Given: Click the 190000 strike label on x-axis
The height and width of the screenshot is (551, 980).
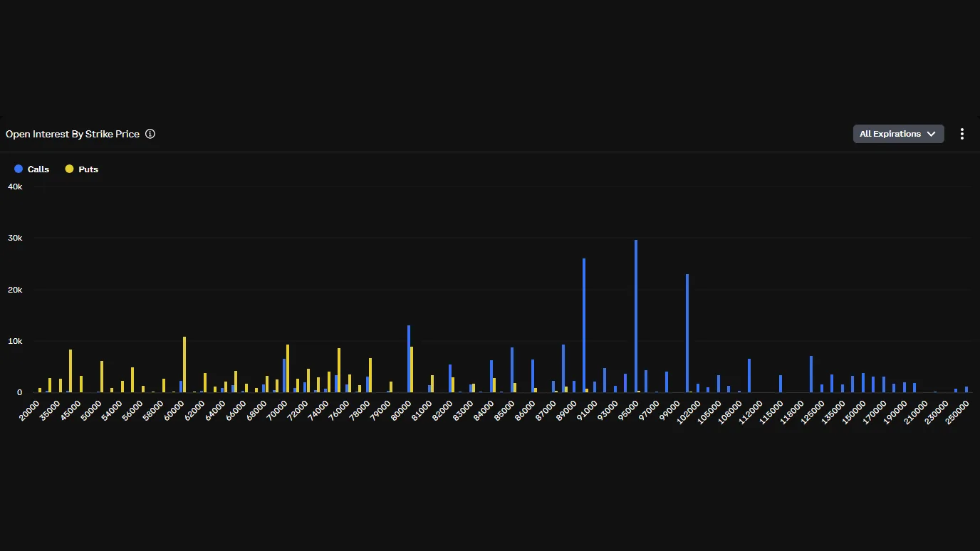Looking at the screenshot, I should pyautogui.click(x=895, y=411).
